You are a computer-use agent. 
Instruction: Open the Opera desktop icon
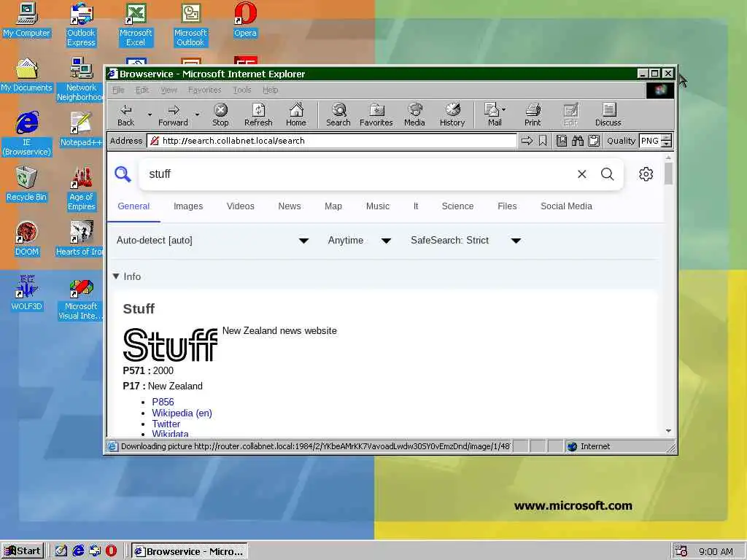[x=245, y=20]
